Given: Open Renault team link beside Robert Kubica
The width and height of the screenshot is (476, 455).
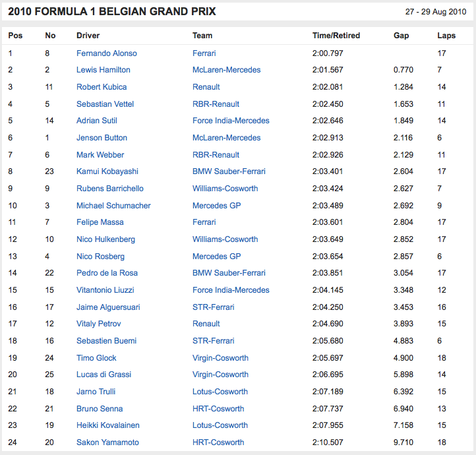Looking at the screenshot, I should click(206, 87).
